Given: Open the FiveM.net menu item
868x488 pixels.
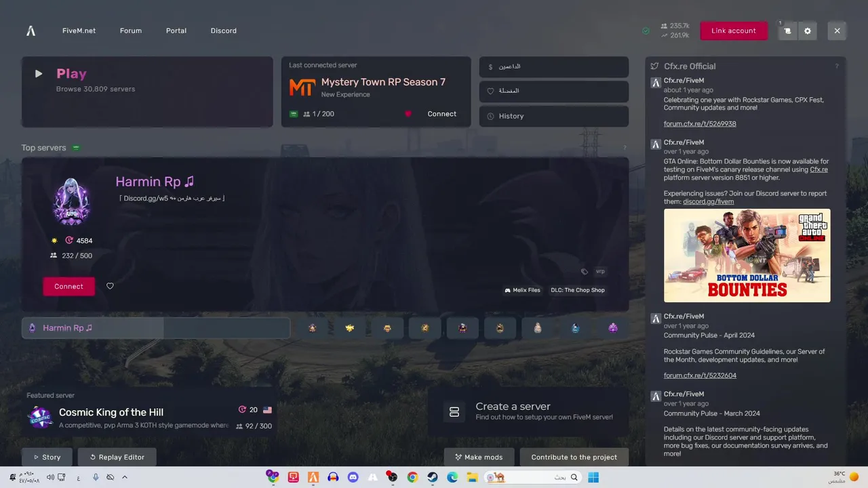Looking at the screenshot, I should click(79, 30).
